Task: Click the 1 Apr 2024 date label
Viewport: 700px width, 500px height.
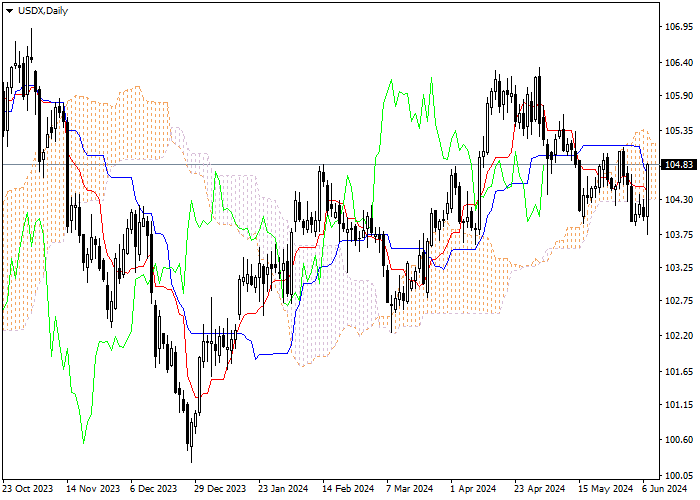Action: 473,489
